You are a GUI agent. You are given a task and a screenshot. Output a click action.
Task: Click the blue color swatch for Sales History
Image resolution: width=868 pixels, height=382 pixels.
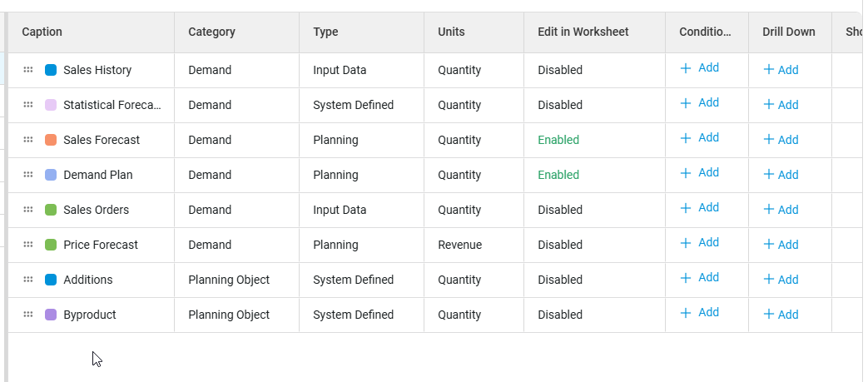pyautogui.click(x=51, y=70)
